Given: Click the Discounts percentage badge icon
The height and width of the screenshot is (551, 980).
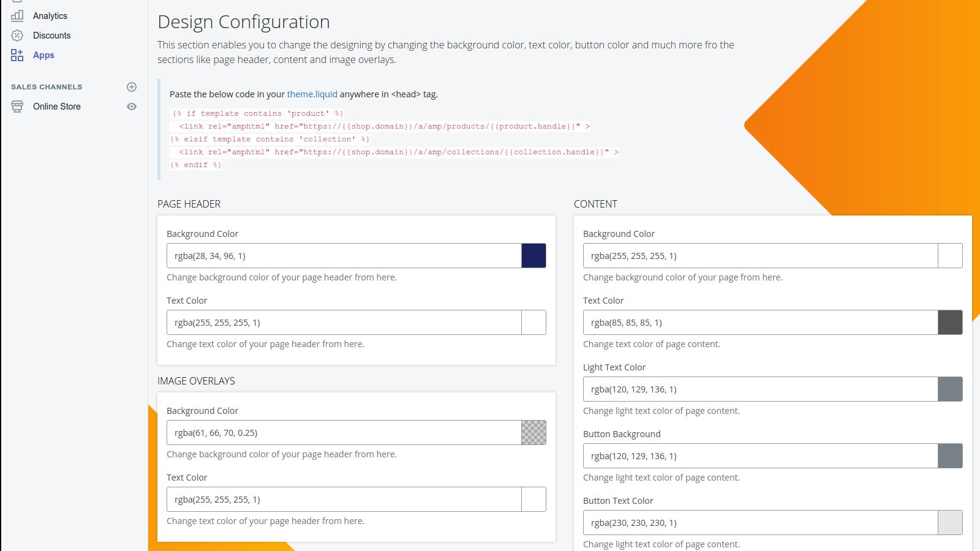Looking at the screenshot, I should point(17,35).
